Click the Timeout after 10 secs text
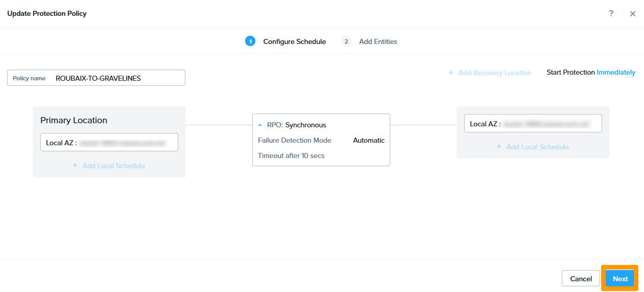Viewport: 644px width, 292px height. click(x=291, y=155)
